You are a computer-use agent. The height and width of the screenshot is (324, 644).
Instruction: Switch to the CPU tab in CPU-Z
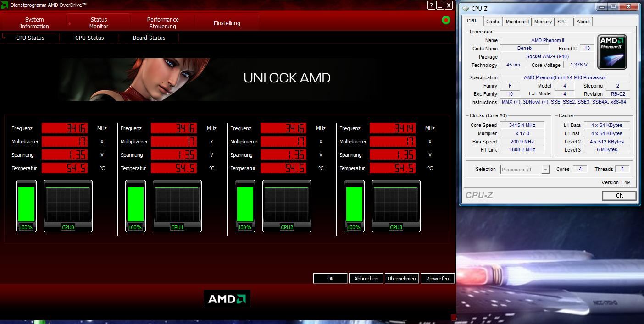tap(472, 21)
